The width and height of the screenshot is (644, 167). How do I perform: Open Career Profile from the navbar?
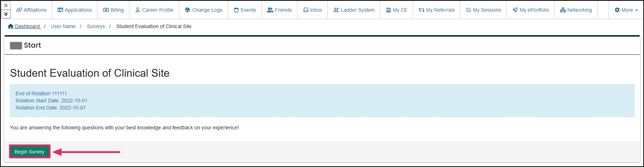154,10
